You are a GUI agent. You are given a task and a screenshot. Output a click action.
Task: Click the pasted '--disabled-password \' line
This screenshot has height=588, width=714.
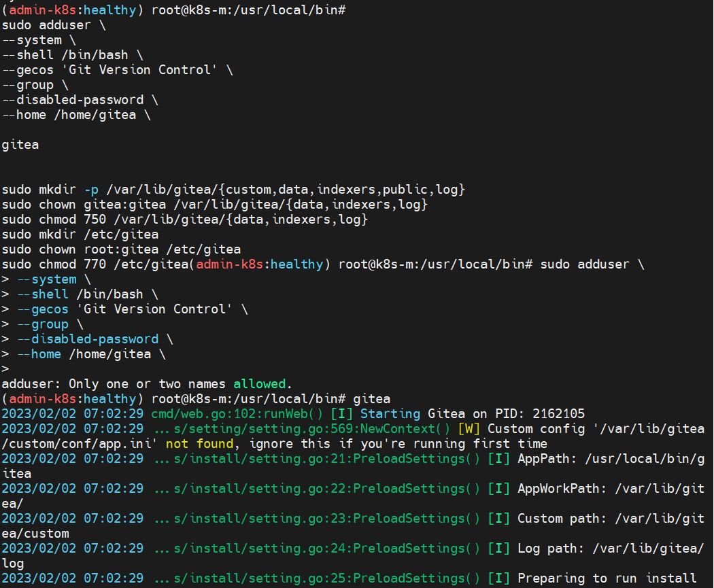click(80, 100)
